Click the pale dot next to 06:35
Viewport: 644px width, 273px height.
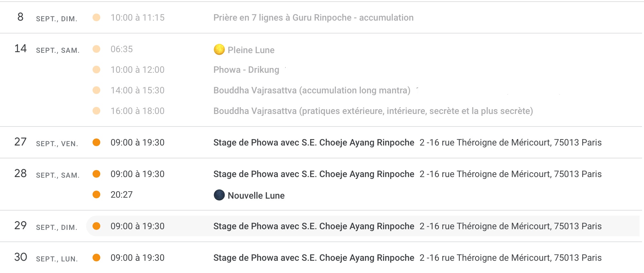click(96, 49)
